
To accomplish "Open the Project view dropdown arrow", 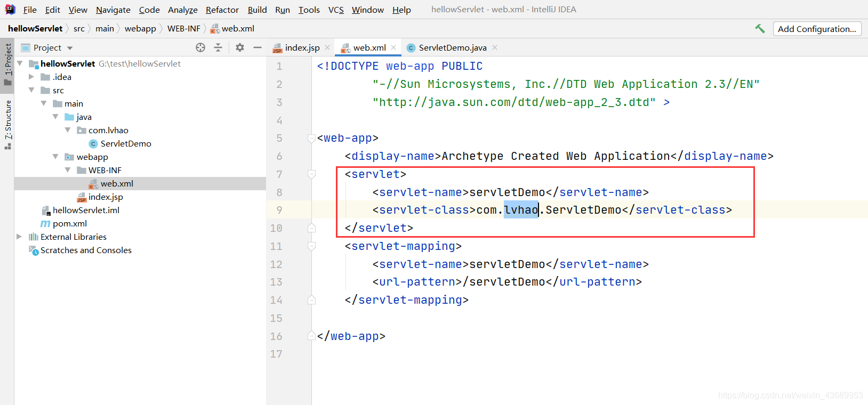I will (70, 48).
